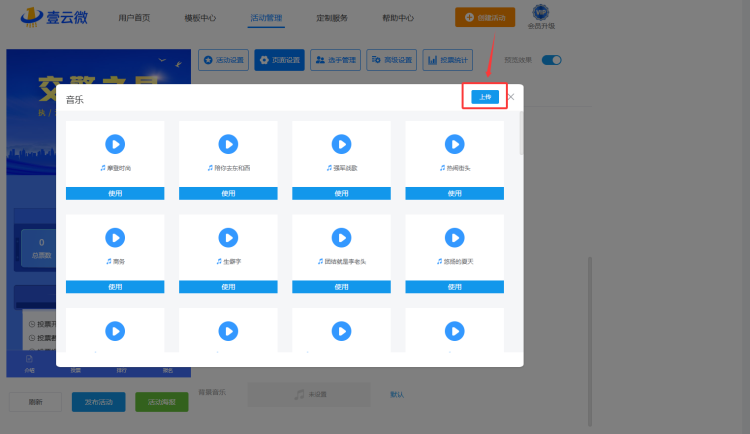750x434 pixels.
Task: Play the 商务 music preview
Action: [x=115, y=237]
